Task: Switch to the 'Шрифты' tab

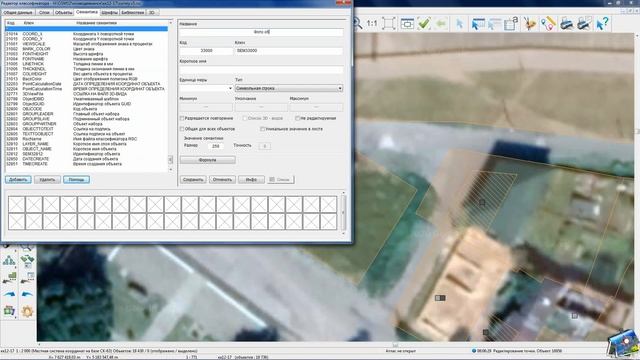Action: click(109, 13)
